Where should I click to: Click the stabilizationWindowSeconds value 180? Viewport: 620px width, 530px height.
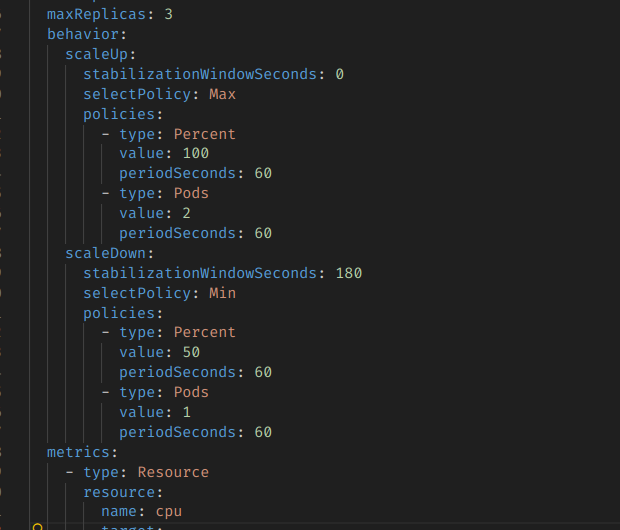point(348,273)
